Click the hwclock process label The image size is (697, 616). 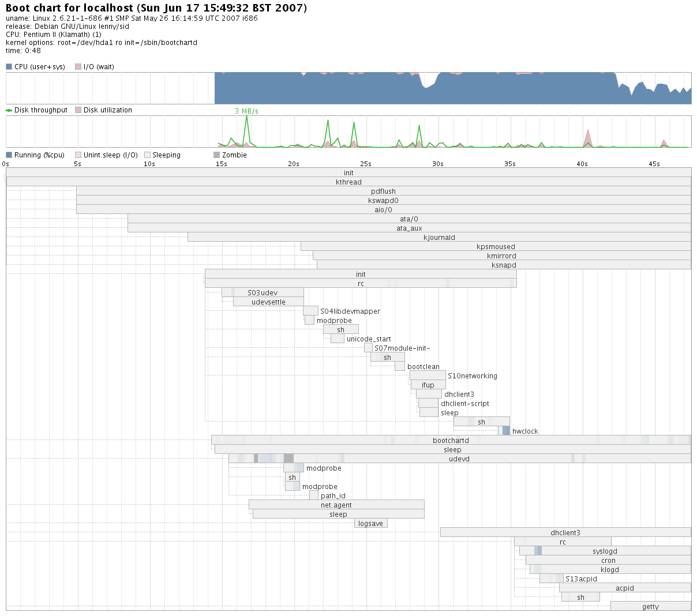(x=525, y=431)
